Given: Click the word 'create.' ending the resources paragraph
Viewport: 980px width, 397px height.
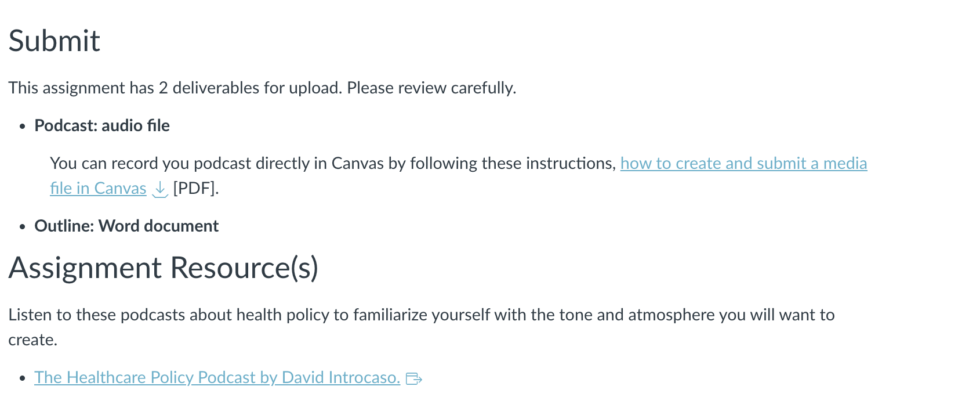Looking at the screenshot, I should click(33, 340).
